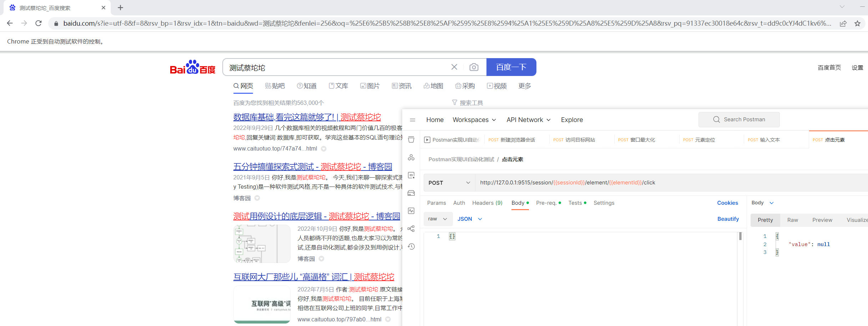
Task: Click the 互联网高级词 result thumbnail
Action: click(x=262, y=304)
